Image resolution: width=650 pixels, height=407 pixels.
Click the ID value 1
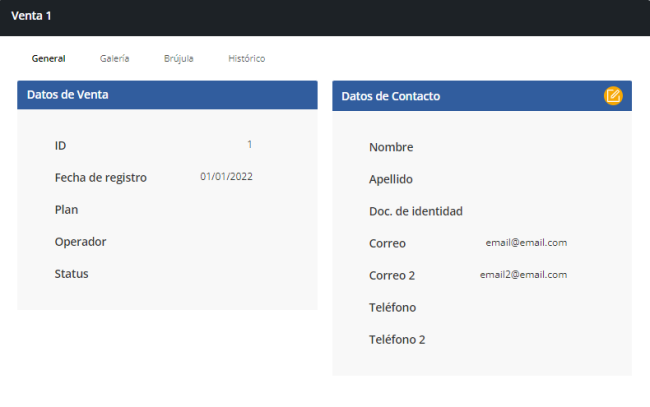click(x=250, y=144)
